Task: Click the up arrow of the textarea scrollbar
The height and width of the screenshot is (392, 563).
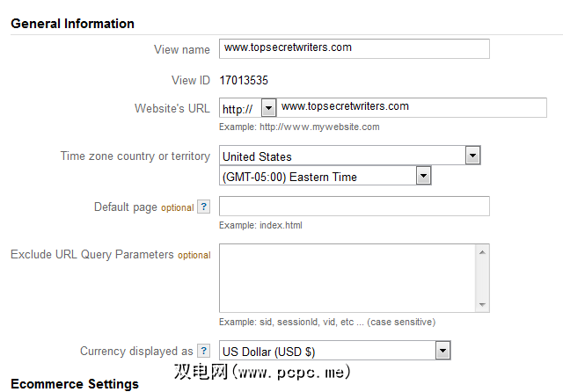Action: (482, 251)
